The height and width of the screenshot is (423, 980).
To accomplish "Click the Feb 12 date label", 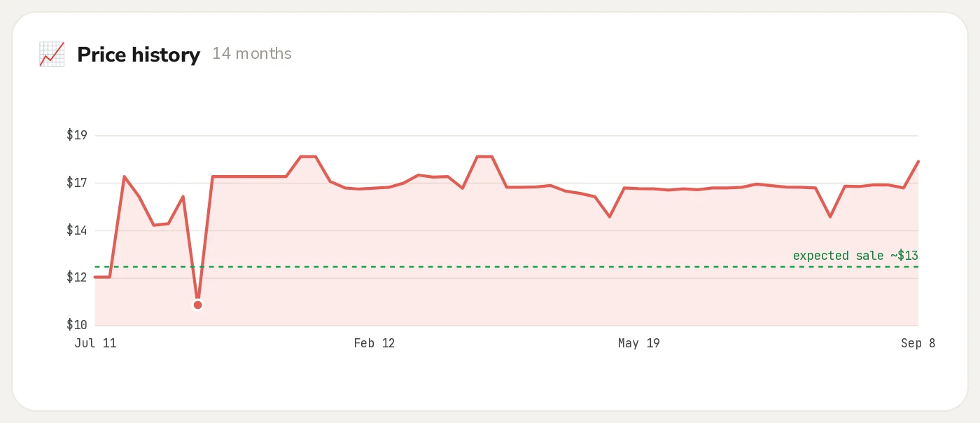I will [374, 343].
